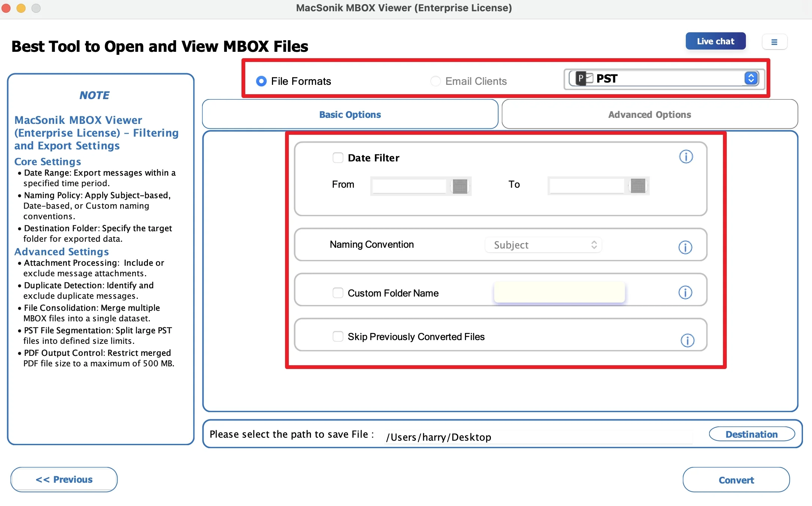Click the Convert button

[736, 480]
